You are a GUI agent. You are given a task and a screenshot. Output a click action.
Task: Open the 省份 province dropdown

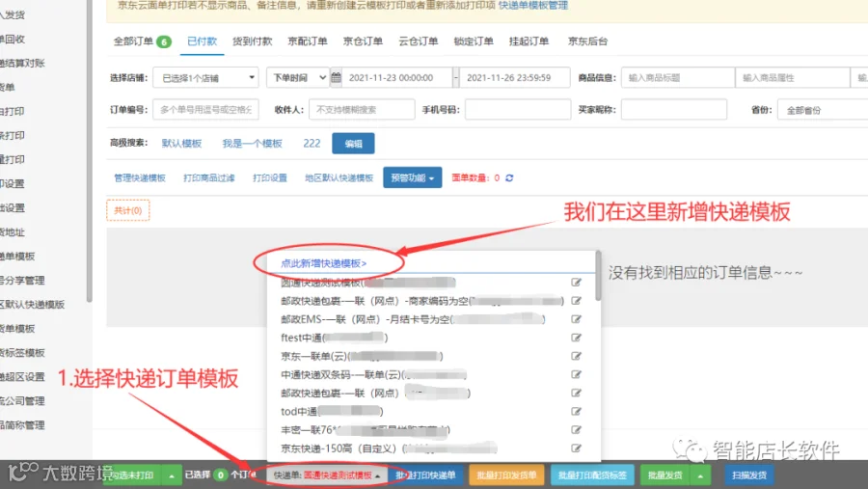823,110
